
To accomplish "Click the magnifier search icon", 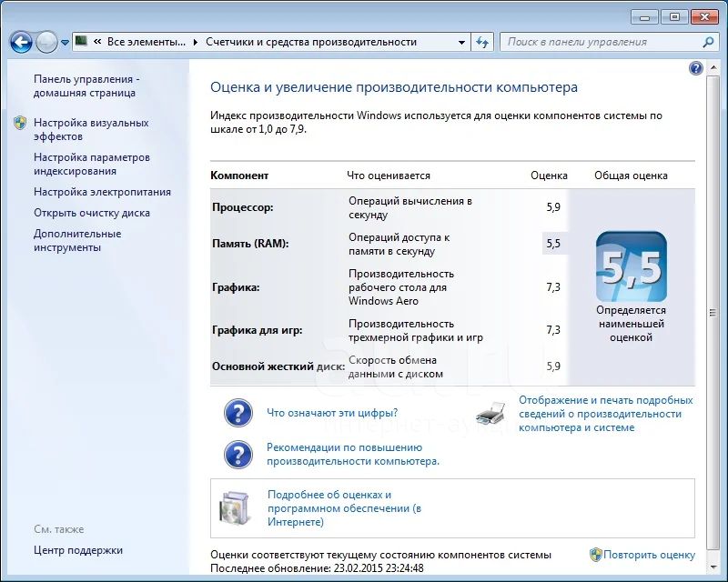I will pos(708,42).
